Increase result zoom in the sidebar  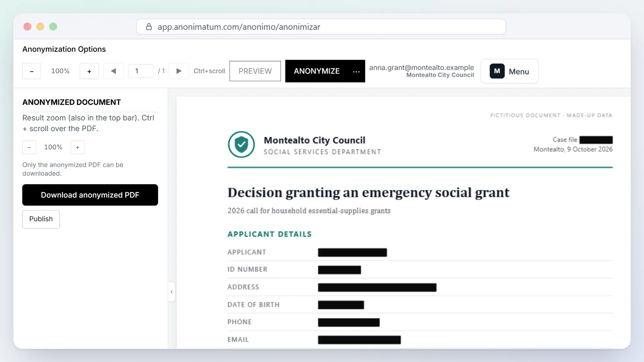(x=78, y=147)
